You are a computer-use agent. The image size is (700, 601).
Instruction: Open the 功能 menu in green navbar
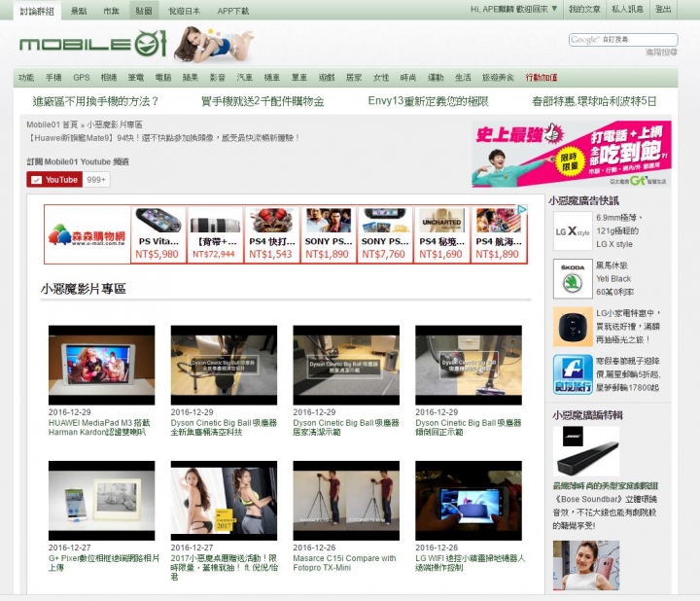pyautogui.click(x=26, y=78)
